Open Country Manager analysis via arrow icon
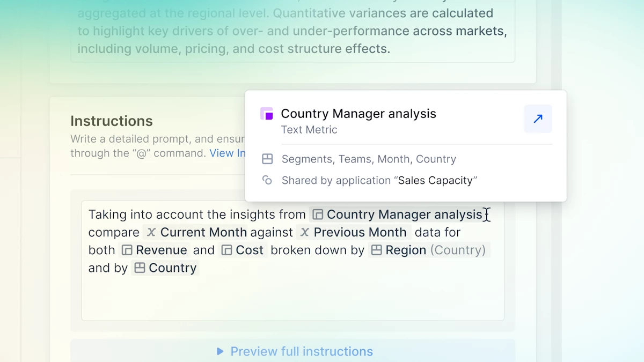The image size is (644, 362). click(x=538, y=119)
